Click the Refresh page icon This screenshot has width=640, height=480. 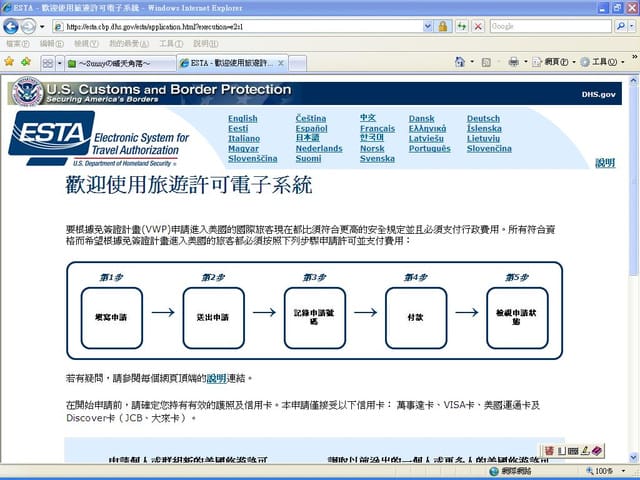pos(462,26)
